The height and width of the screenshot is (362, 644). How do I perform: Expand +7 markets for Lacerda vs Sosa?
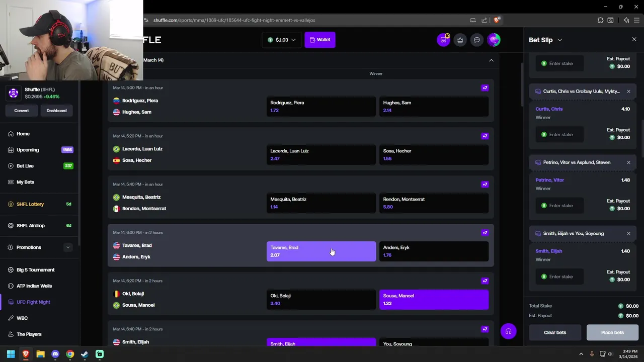point(485,136)
